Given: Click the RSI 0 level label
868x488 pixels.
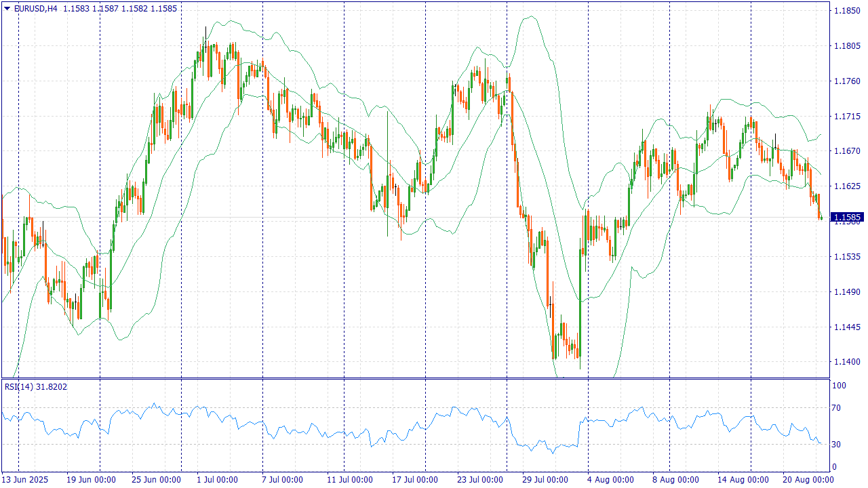Looking at the screenshot, I should [835, 467].
